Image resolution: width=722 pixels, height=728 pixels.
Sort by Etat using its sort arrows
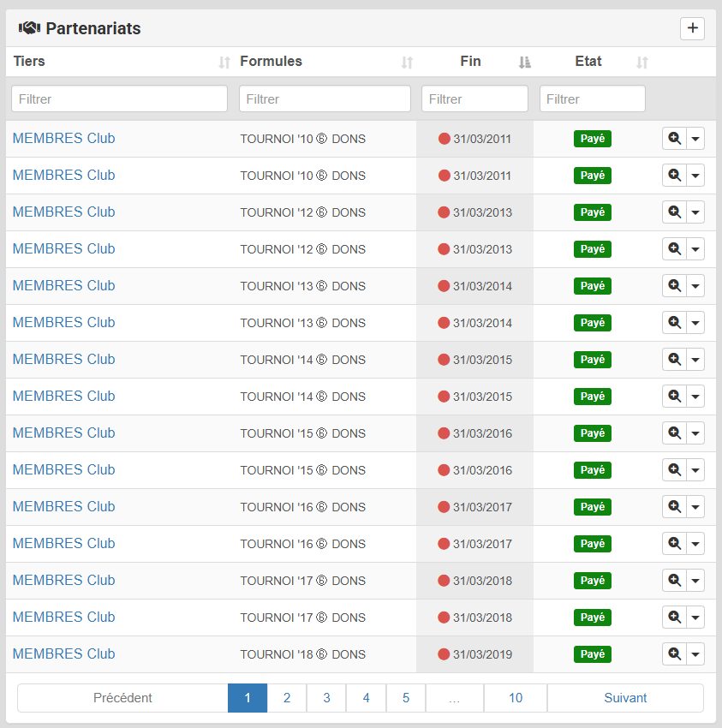pyautogui.click(x=642, y=62)
